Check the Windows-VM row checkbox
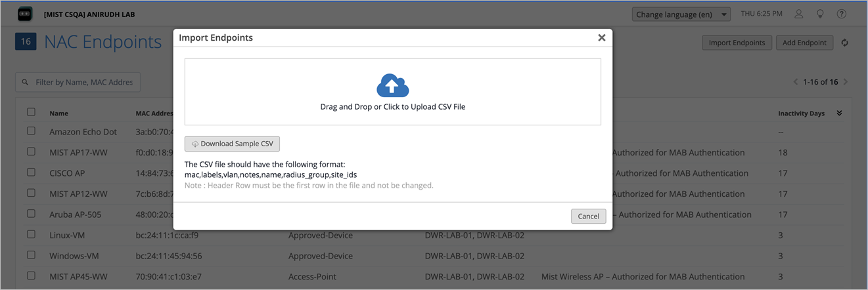This screenshot has width=868, height=290. 31,255
